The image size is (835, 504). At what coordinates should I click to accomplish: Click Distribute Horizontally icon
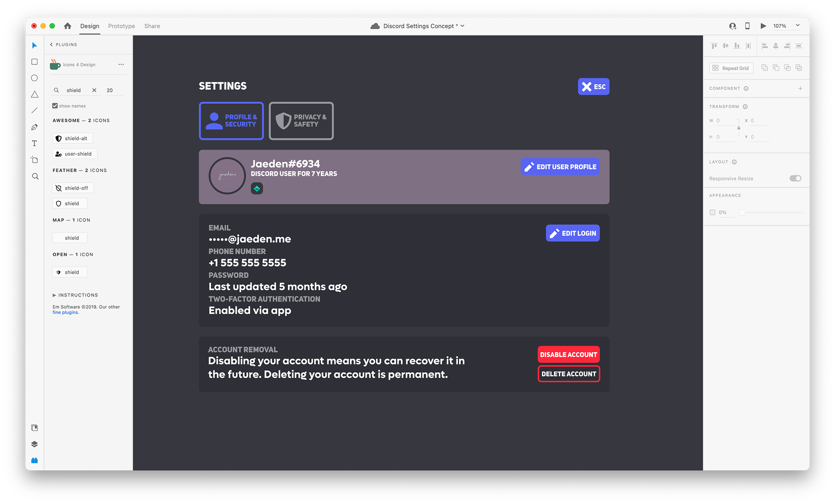coord(798,46)
